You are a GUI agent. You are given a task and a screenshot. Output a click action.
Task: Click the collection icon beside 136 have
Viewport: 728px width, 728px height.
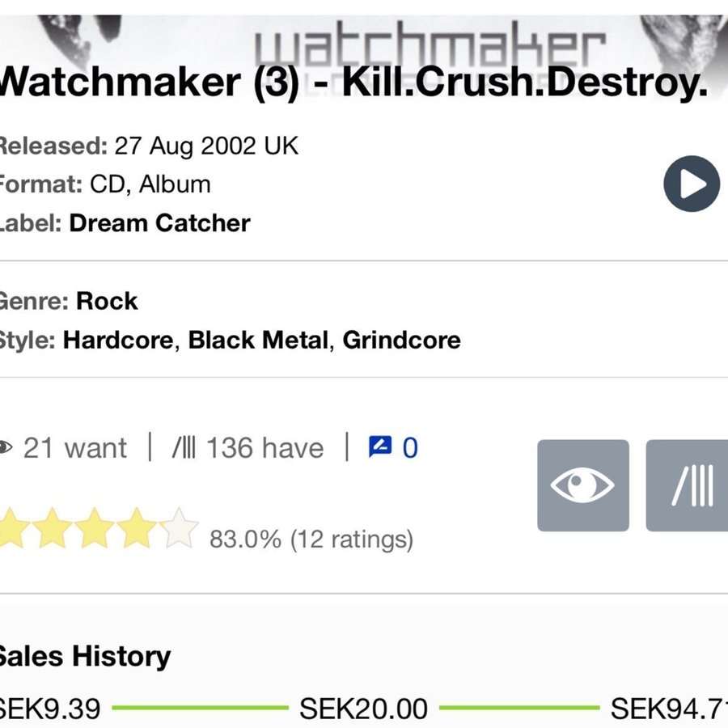(184, 448)
